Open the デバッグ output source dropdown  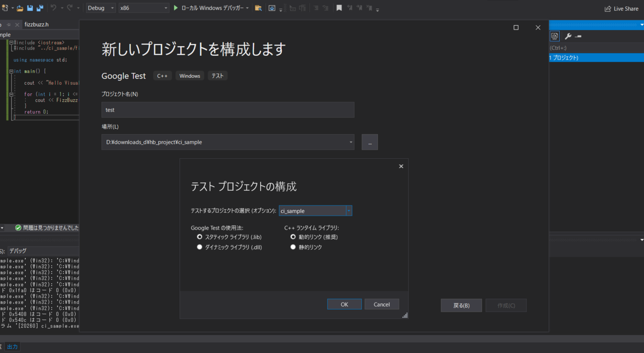43,251
